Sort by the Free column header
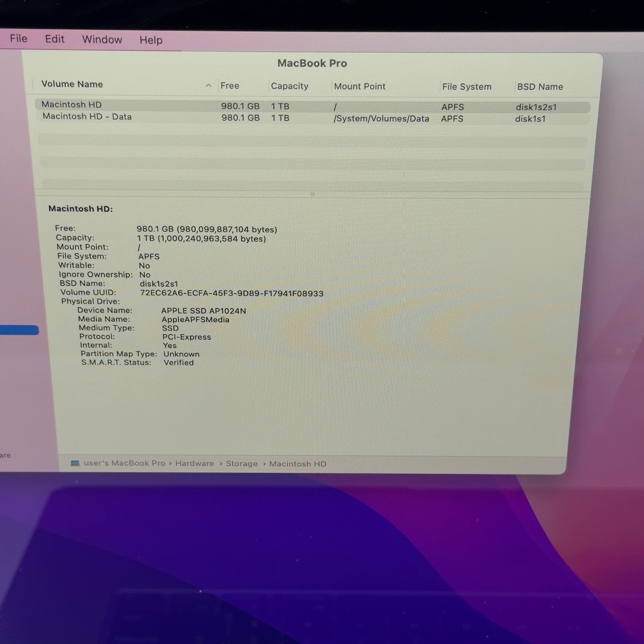The height and width of the screenshot is (644, 644). click(230, 86)
